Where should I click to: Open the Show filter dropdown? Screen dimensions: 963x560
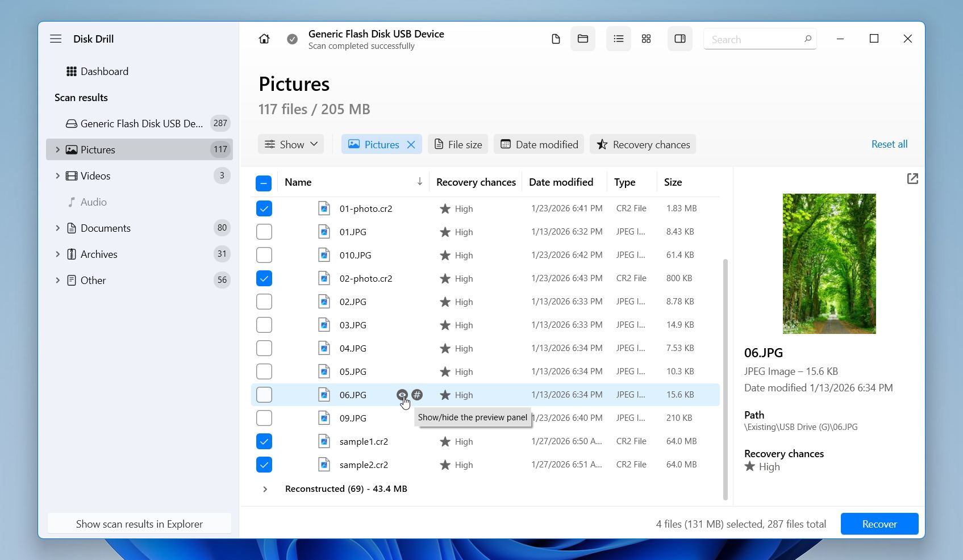(x=291, y=145)
